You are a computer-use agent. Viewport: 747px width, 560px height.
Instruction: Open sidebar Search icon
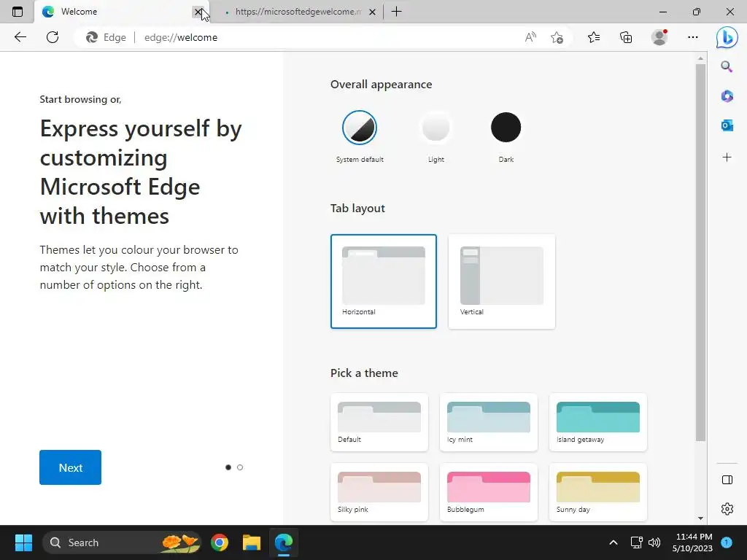tap(727, 66)
